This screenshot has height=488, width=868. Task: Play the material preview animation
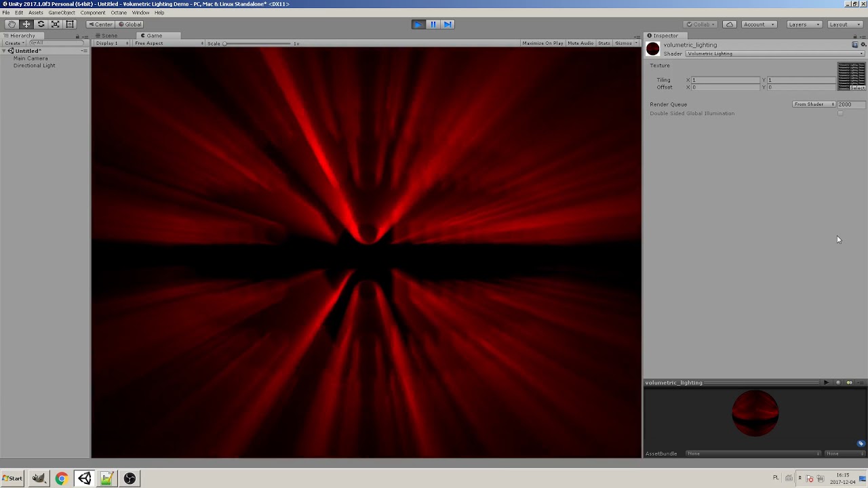[826, 383]
